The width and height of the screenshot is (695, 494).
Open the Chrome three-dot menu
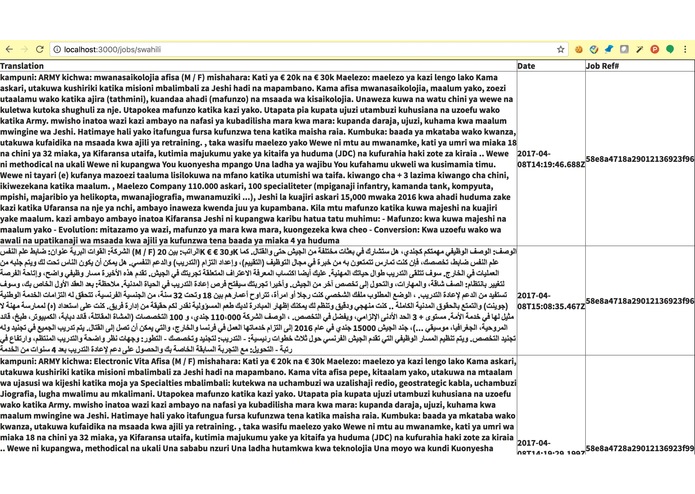tap(685, 49)
